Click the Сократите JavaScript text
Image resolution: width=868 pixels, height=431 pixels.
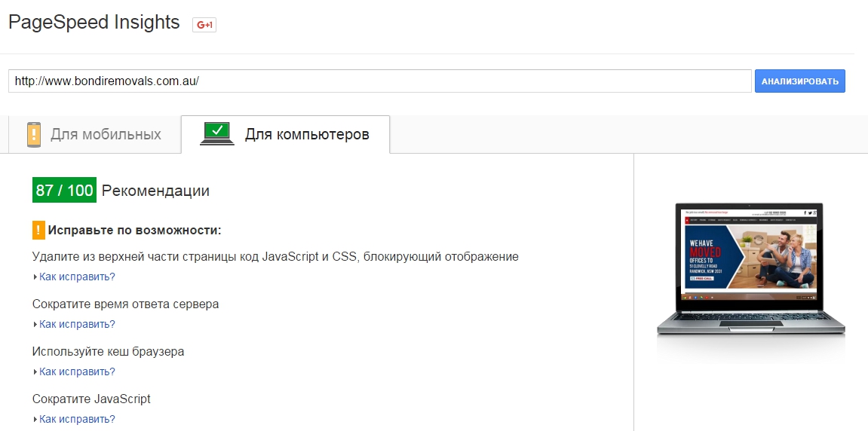pos(91,399)
